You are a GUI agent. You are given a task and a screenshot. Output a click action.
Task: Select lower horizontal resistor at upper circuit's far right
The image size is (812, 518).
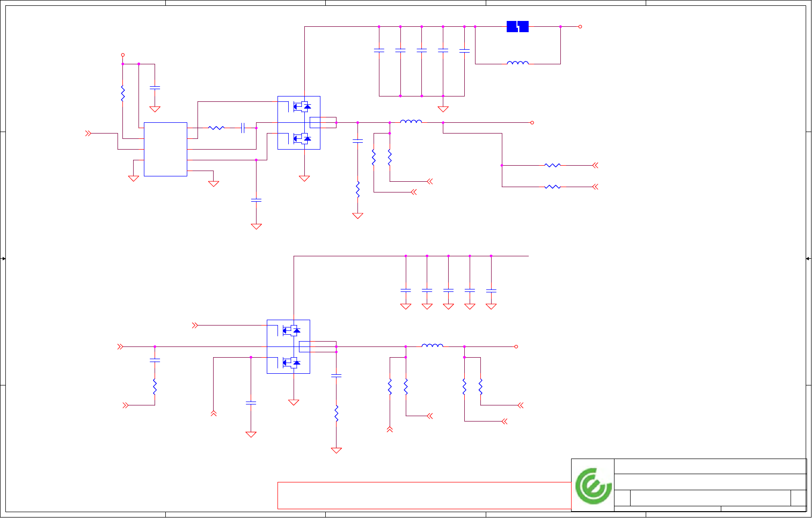pos(553,187)
